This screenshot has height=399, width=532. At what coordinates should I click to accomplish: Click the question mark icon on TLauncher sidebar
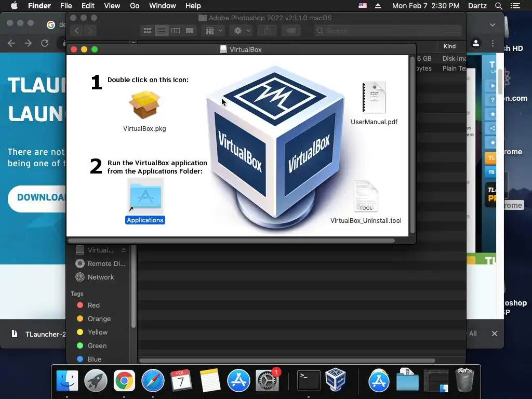[492, 100]
